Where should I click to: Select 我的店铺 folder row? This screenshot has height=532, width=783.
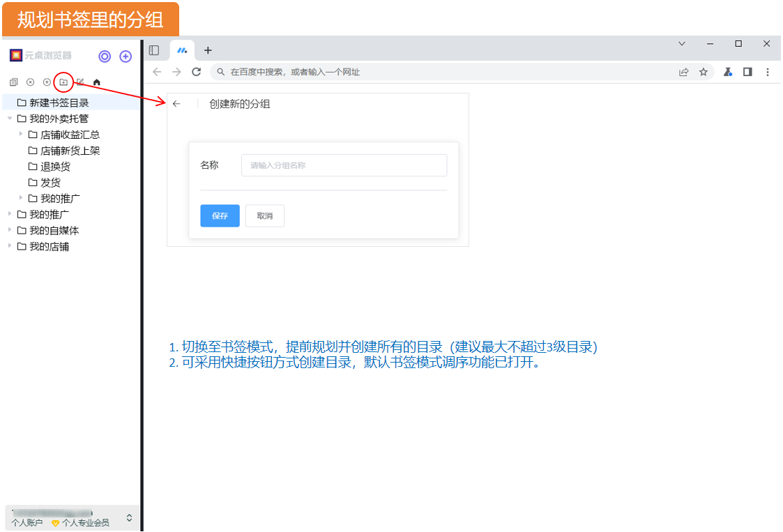(71, 246)
